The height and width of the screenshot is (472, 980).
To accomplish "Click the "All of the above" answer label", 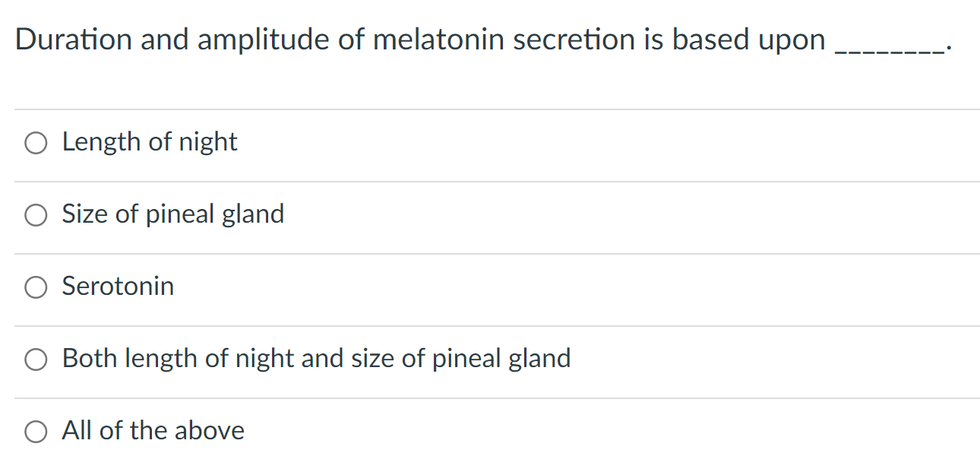I will click(x=153, y=431).
